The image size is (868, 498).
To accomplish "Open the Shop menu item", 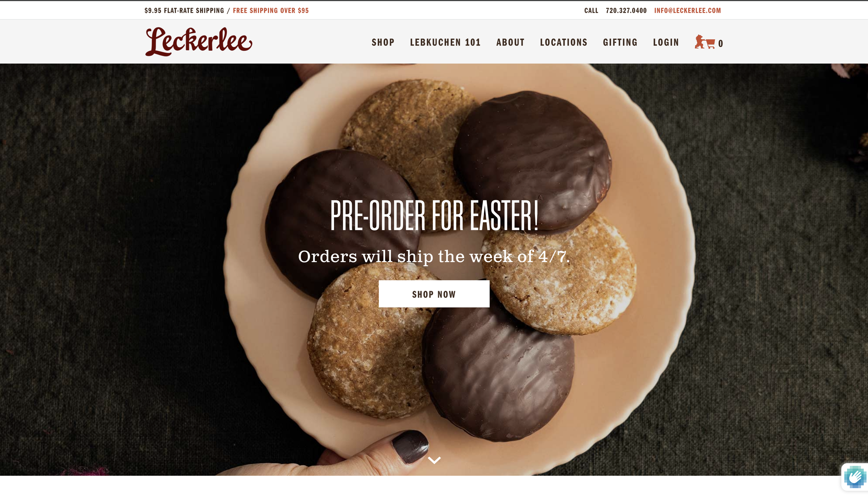I will (383, 42).
